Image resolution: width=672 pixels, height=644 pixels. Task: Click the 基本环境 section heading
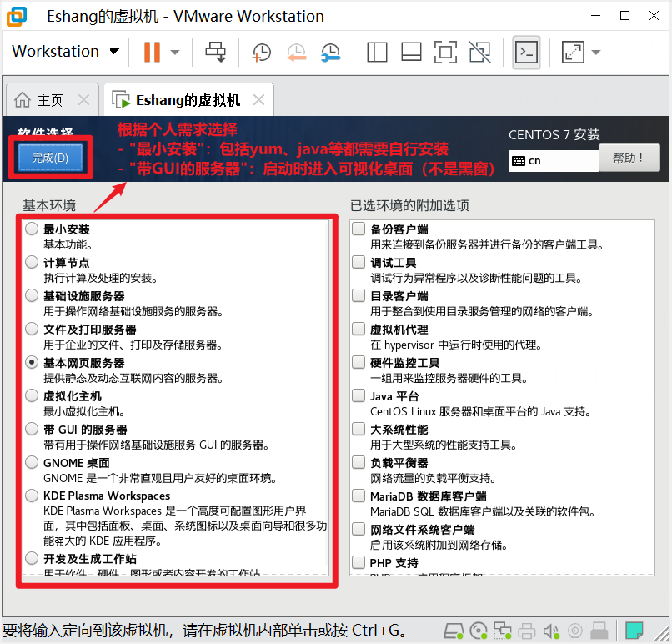49,205
